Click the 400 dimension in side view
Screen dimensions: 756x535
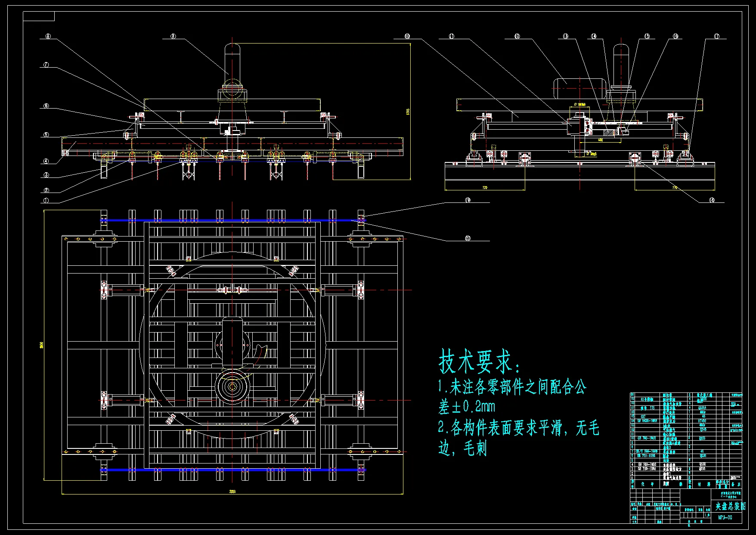[x=600, y=140]
